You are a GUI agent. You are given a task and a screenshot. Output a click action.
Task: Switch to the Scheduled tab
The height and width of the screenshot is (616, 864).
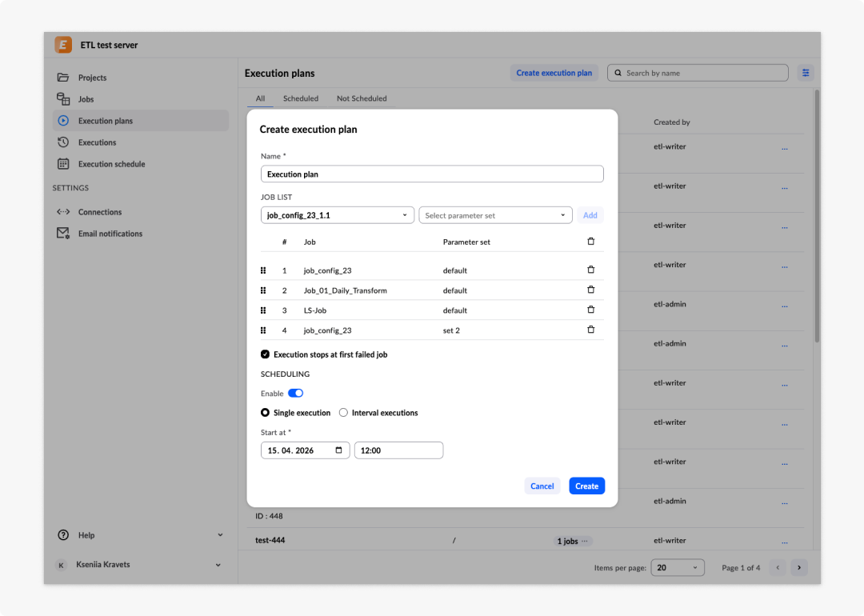[301, 98]
